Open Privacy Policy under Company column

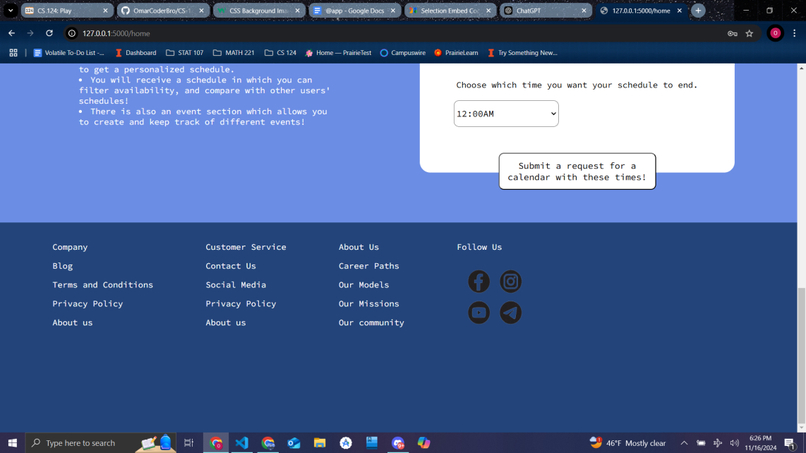coord(87,304)
